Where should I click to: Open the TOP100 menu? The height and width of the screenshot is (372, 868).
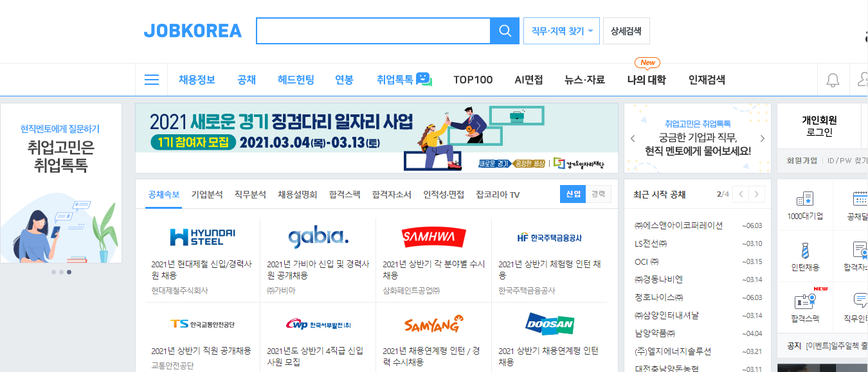tap(473, 80)
